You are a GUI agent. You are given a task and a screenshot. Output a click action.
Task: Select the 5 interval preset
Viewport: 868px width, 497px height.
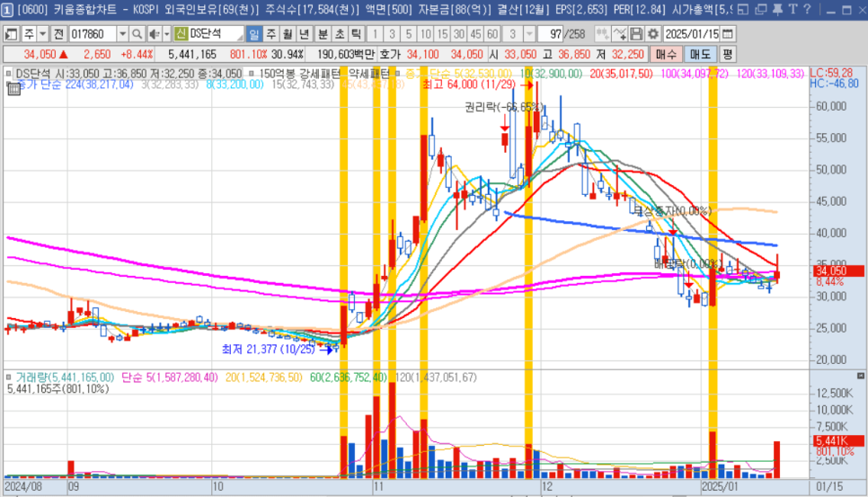pos(409,34)
